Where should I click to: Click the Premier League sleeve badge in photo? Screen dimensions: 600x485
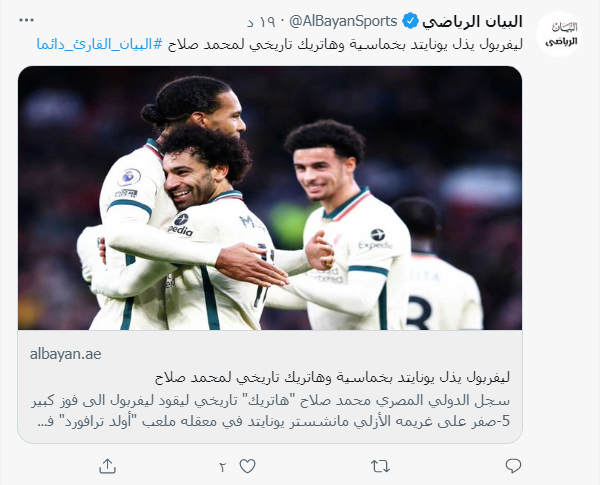pos(129,179)
